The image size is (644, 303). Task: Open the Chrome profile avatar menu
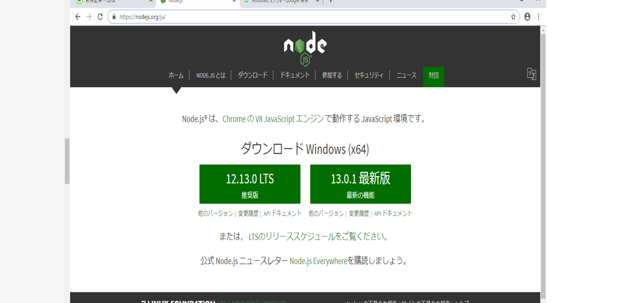point(527,17)
